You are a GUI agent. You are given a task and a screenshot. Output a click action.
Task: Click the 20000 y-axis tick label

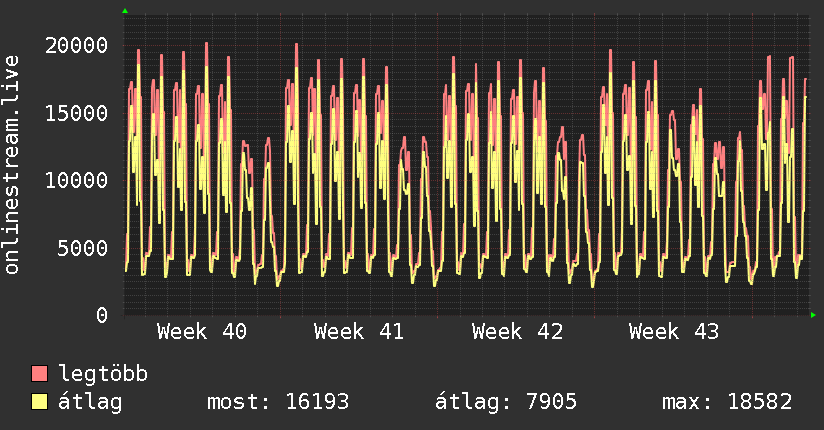click(76, 46)
